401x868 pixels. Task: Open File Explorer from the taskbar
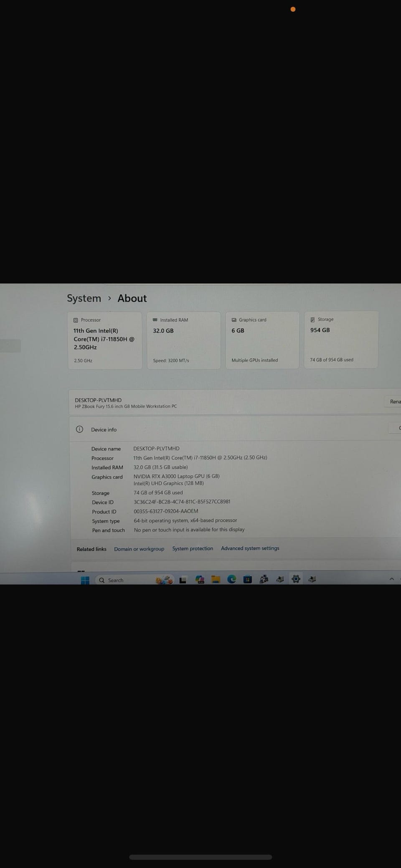[x=216, y=579]
